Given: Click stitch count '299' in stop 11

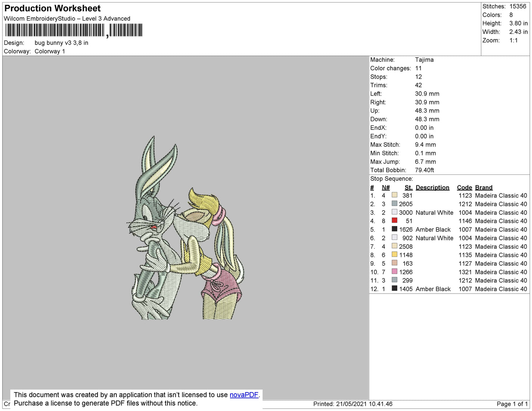Looking at the screenshot, I should pos(408,280).
